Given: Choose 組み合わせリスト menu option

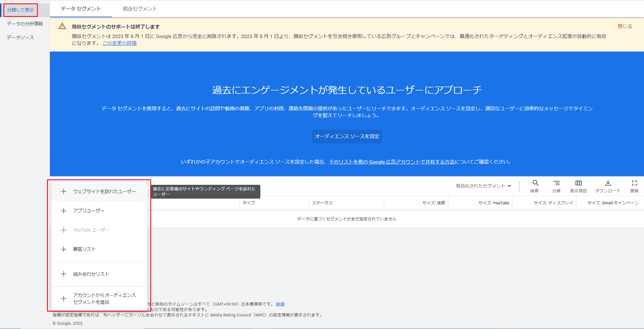Looking at the screenshot, I should (99, 274).
